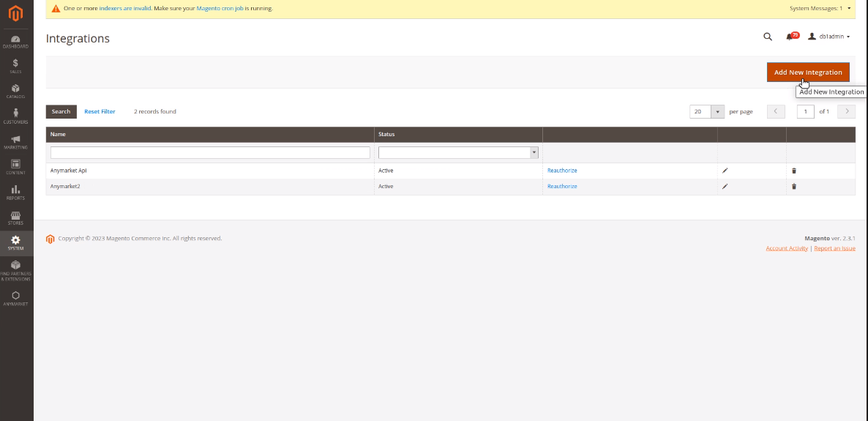Open the Catalog sidebar menu
The height and width of the screenshot is (421, 868).
tap(15, 92)
